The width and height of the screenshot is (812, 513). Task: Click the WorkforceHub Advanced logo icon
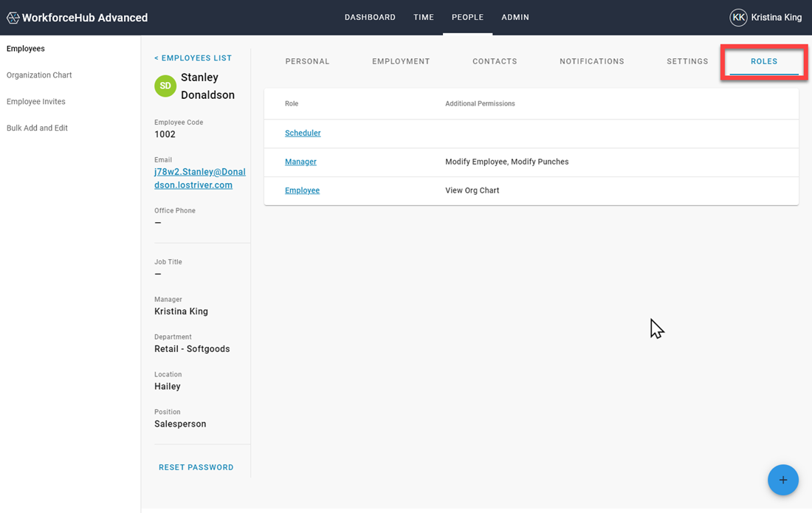click(13, 18)
